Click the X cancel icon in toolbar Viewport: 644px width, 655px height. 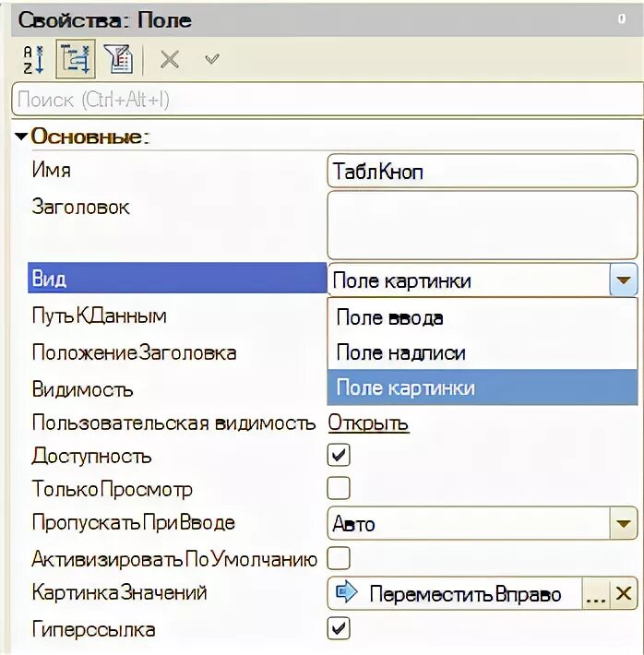pos(170,59)
